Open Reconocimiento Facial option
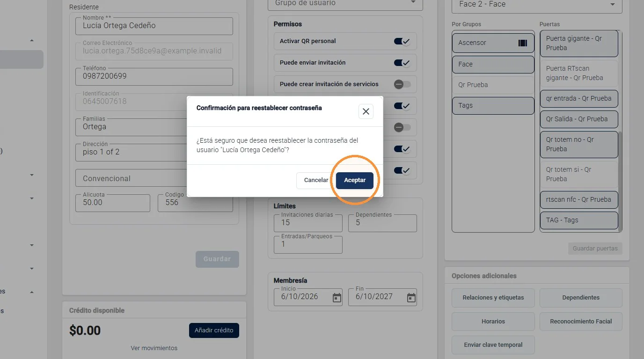 click(x=581, y=322)
